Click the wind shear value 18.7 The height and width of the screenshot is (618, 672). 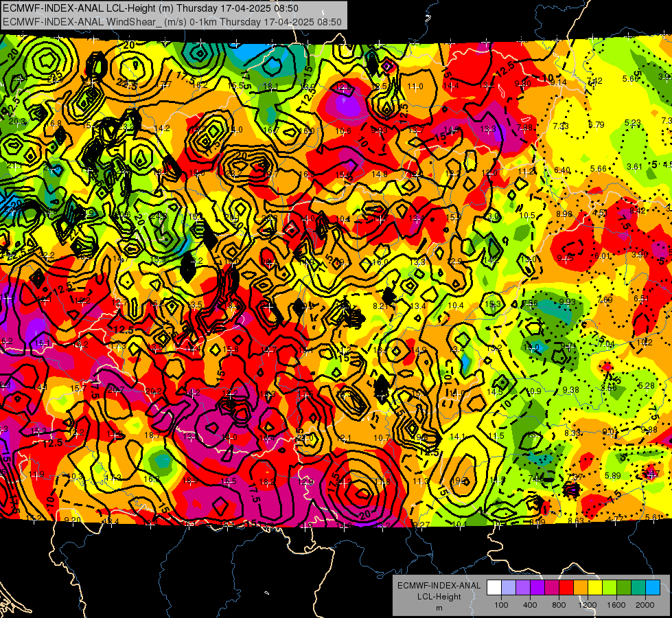pyautogui.click(x=152, y=435)
